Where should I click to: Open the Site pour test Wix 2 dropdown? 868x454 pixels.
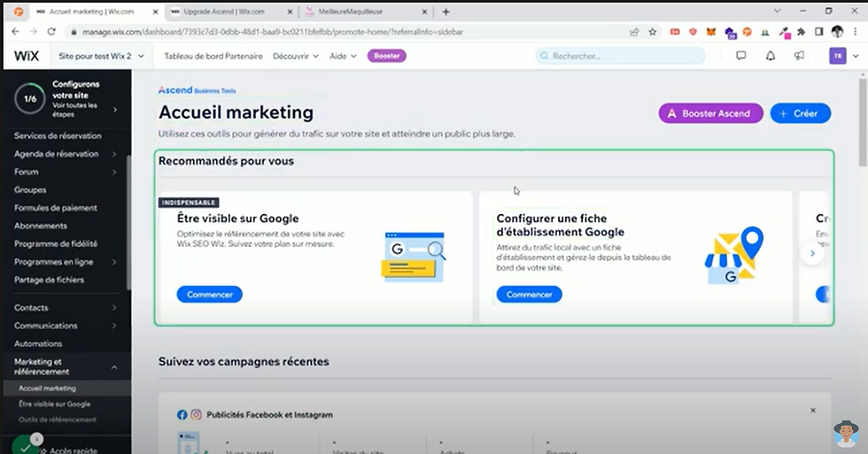(x=101, y=56)
